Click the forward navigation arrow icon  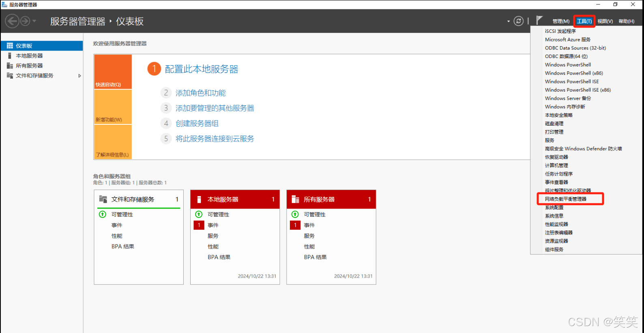pyautogui.click(x=25, y=21)
